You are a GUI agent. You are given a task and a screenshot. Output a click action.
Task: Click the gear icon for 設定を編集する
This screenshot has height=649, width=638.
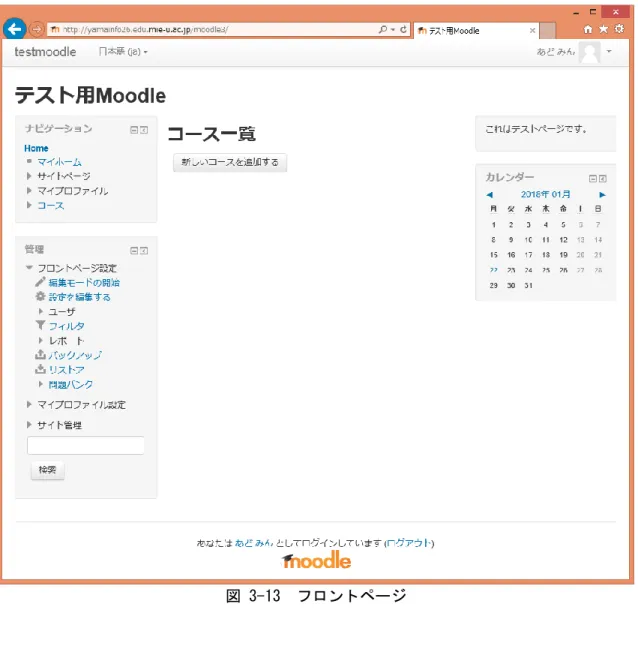(40, 296)
